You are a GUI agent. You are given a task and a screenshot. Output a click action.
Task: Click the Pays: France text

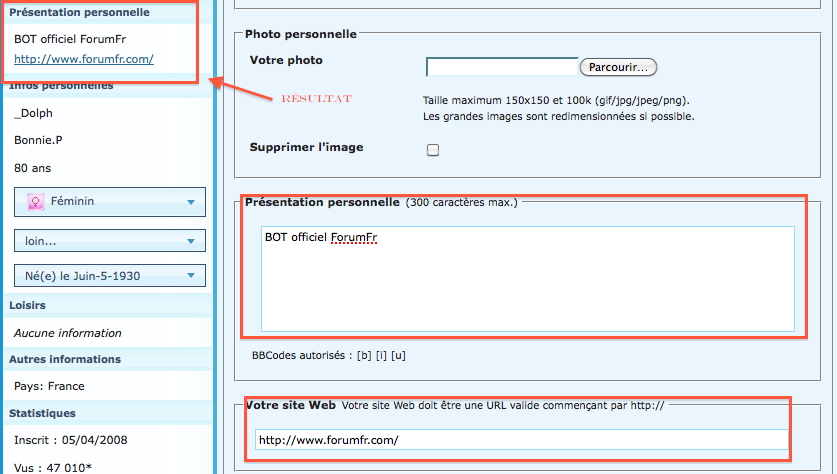pyautogui.click(x=49, y=386)
